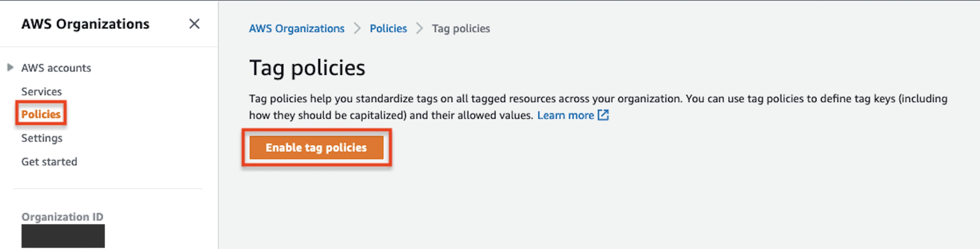The width and height of the screenshot is (980, 249).
Task: Navigate to AWS Organizations via the breadcrumb
Action: click(x=296, y=28)
